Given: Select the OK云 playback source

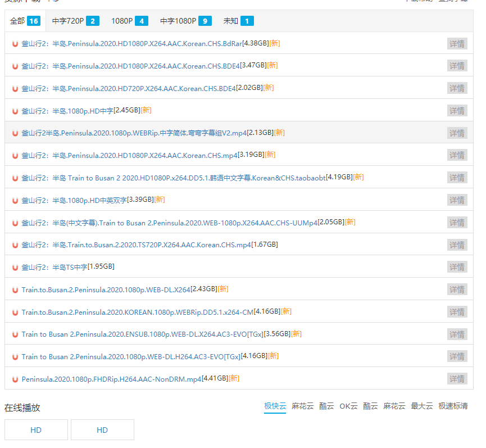Looking at the screenshot, I should click(348, 406).
